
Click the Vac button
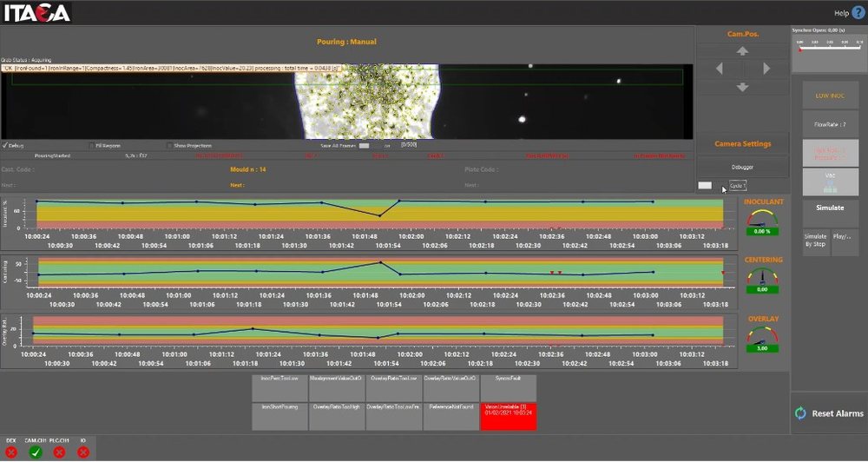pyautogui.click(x=830, y=181)
